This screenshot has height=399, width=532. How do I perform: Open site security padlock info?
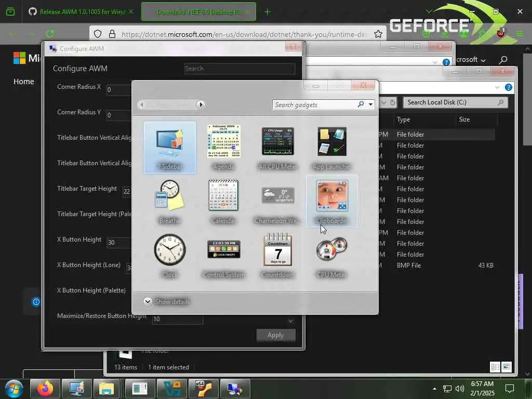click(x=112, y=34)
